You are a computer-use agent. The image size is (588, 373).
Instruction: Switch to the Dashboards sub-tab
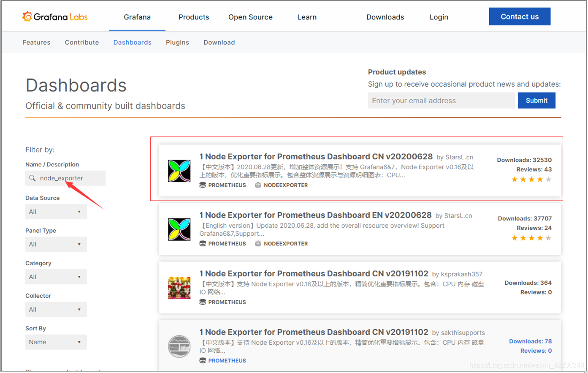(x=133, y=42)
